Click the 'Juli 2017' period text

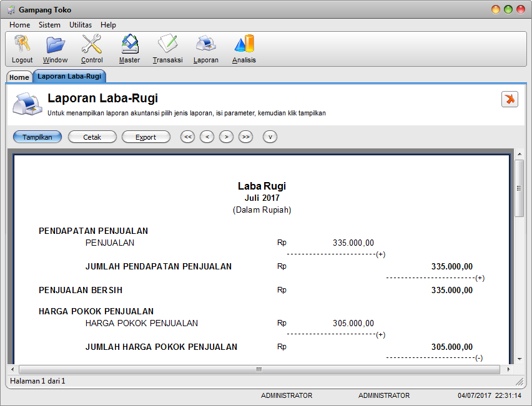point(262,198)
